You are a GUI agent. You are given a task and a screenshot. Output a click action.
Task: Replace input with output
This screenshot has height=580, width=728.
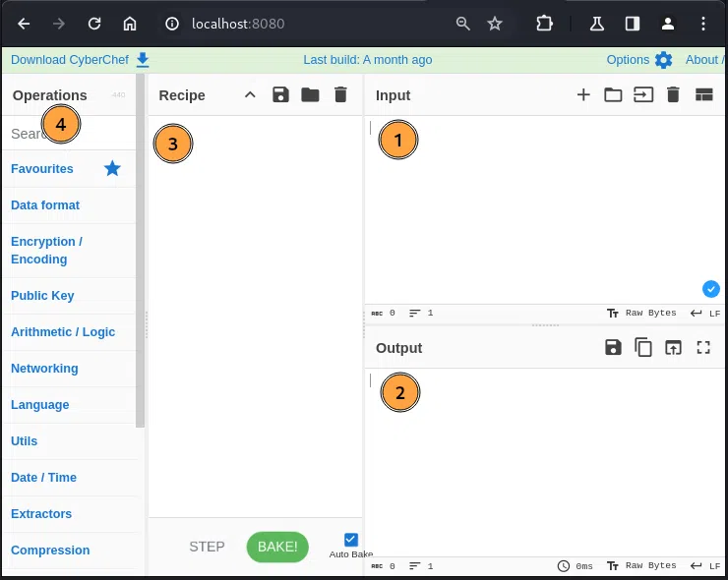(x=673, y=347)
